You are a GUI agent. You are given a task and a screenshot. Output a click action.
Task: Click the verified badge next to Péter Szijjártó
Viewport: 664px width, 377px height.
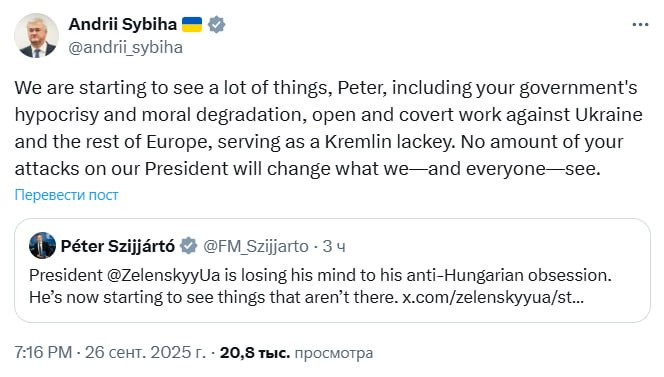tap(188, 246)
